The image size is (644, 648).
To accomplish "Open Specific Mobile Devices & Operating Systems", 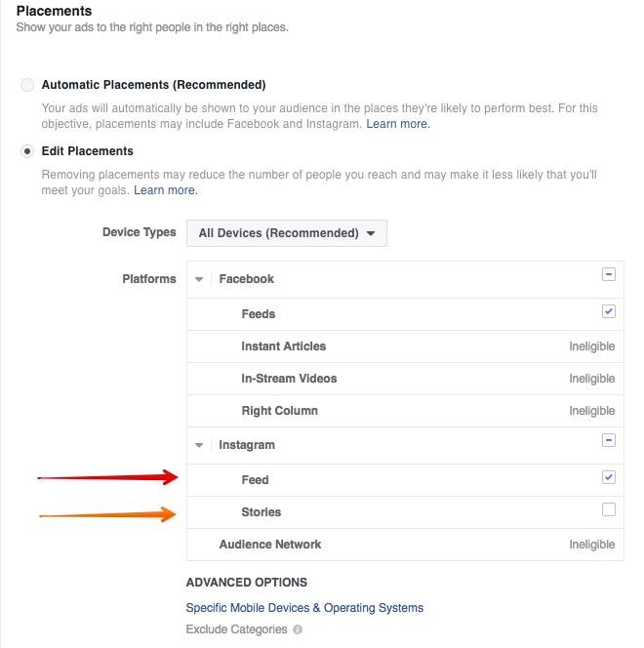I will coord(304,608).
